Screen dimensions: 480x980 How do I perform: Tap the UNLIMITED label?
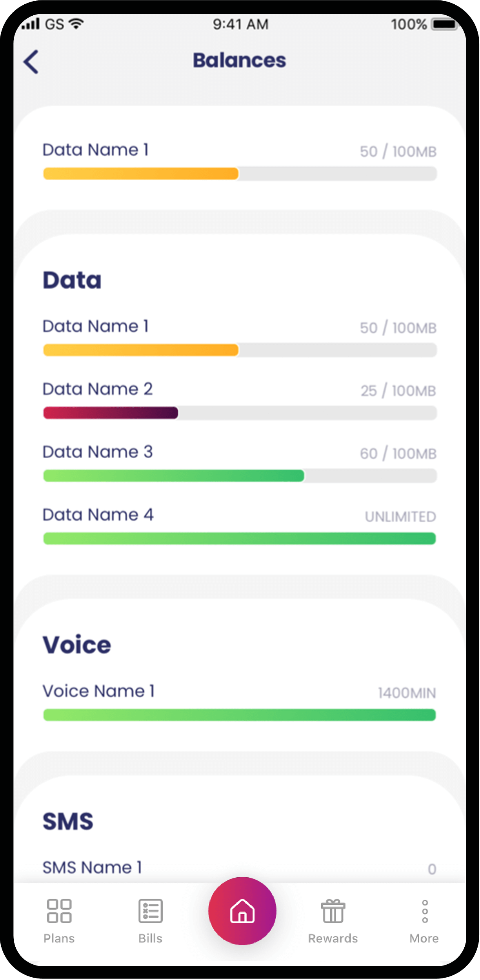pyautogui.click(x=400, y=517)
